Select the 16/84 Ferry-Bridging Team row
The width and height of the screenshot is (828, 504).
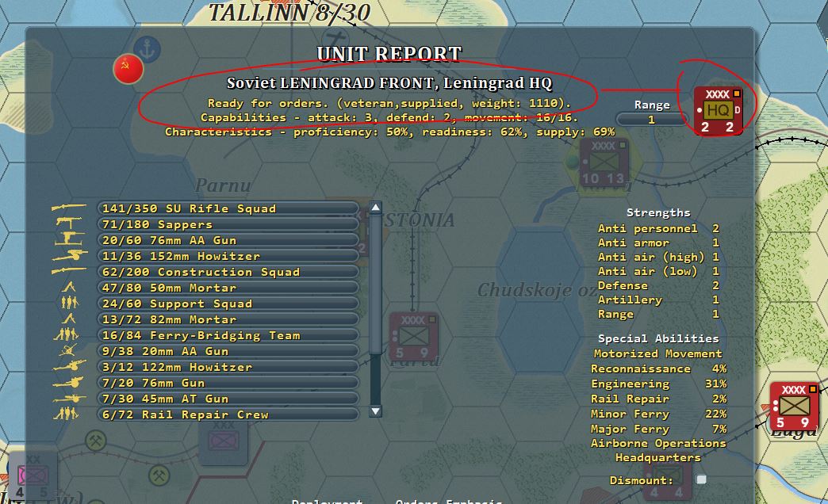coord(228,335)
